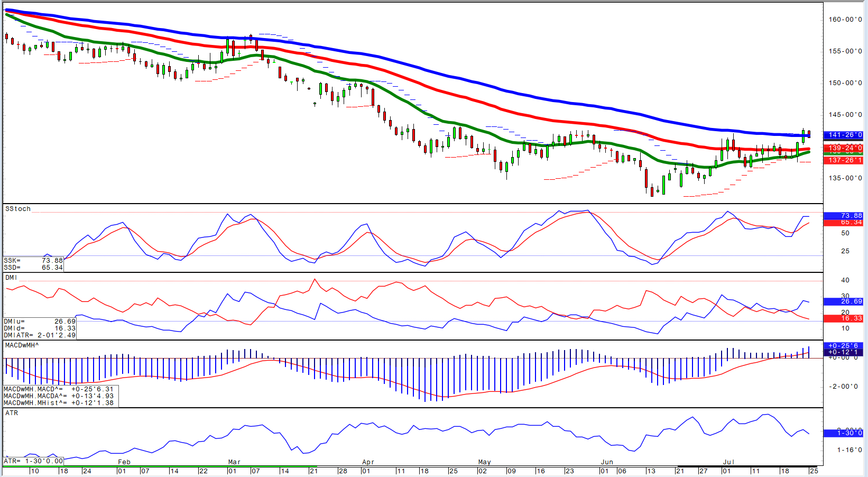Click the 160-00'0 price axis label
The width and height of the screenshot is (868, 477).
click(845, 20)
